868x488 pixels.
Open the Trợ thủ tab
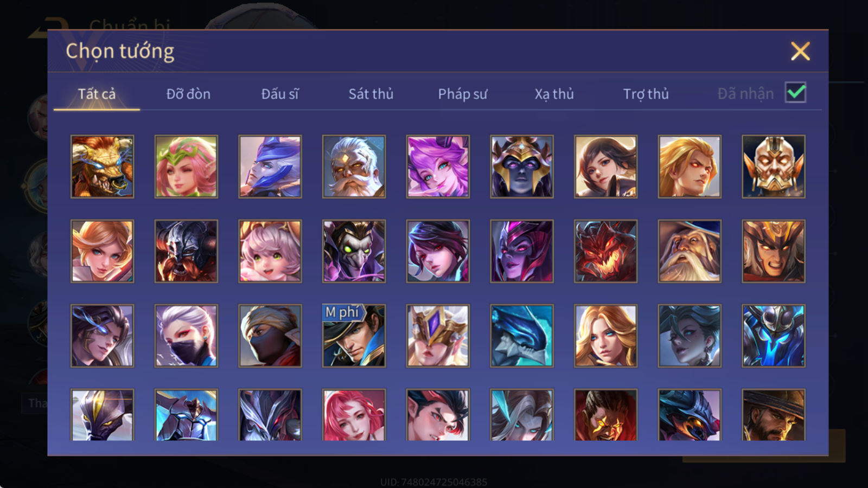646,94
